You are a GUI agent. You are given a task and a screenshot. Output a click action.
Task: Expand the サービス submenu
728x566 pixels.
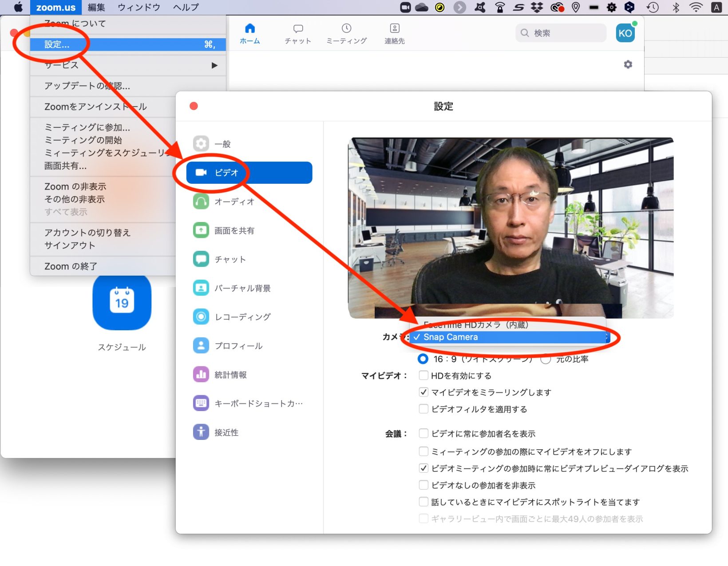(x=128, y=65)
